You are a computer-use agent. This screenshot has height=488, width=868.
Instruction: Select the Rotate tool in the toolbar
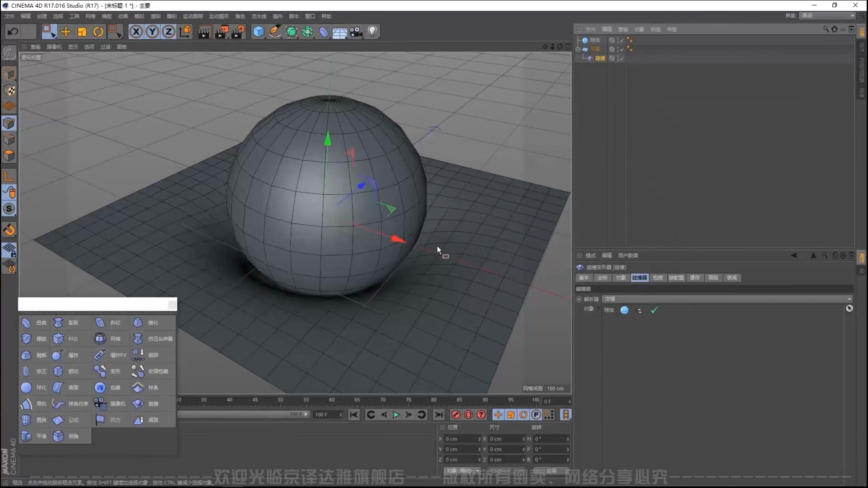tap(98, 32)
